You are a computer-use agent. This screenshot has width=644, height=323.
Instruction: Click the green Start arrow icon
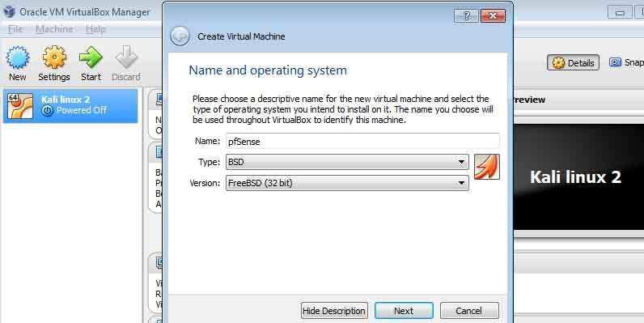click(x=91, y=57)
